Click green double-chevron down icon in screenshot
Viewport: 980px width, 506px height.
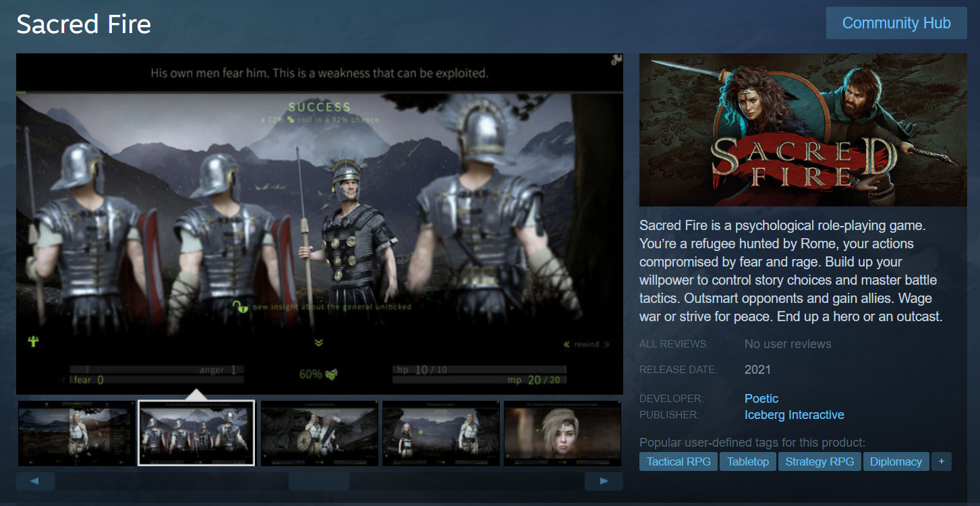coord(318,343)
